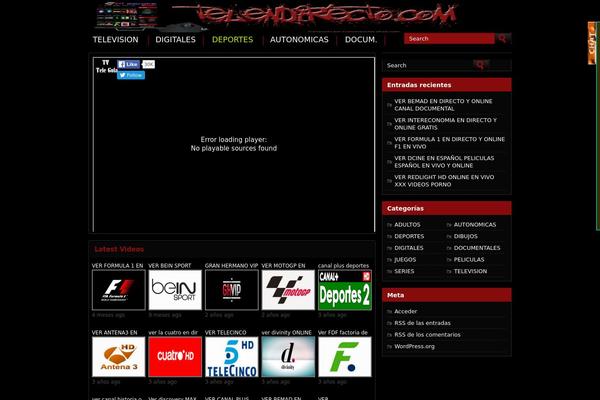Open the Telecinco HD thumbnail
This screenshot has height=400, width=600.
tap(232, 357)
